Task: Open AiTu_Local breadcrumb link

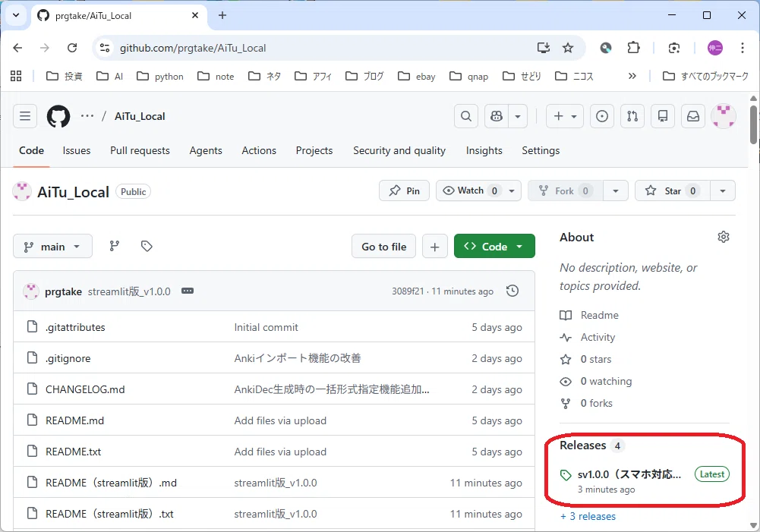Action: coord(140,116)
